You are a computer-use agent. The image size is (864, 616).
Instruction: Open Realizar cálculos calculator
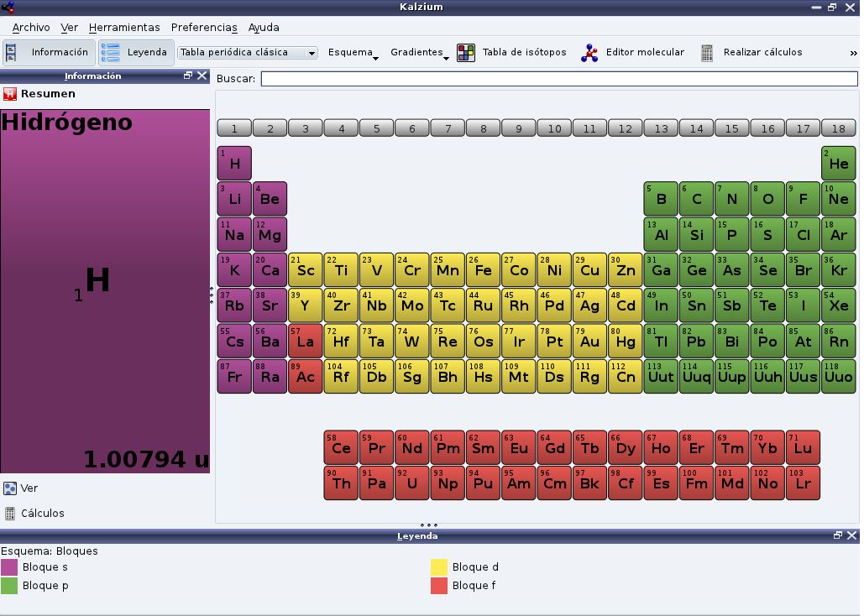[x=751, y=52]
